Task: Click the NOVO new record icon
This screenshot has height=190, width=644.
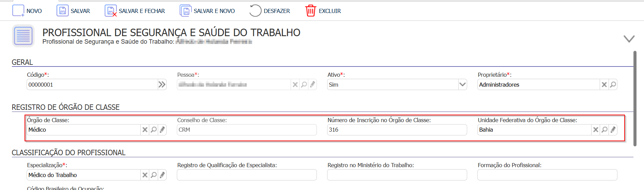Action: click(18, 11)
